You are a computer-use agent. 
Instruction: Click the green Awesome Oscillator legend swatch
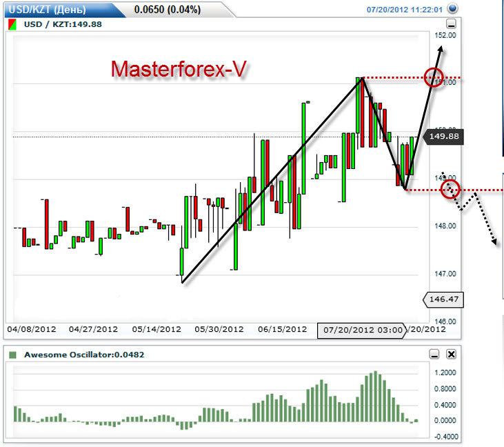click(12, 355)
